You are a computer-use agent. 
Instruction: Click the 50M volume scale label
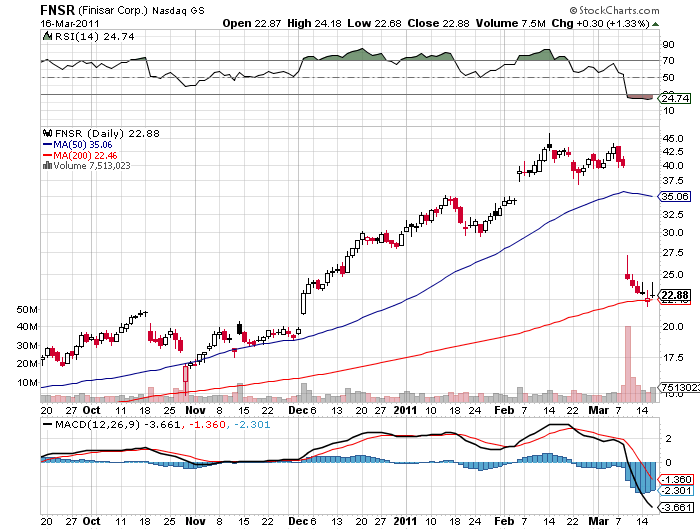coord(27,309)
